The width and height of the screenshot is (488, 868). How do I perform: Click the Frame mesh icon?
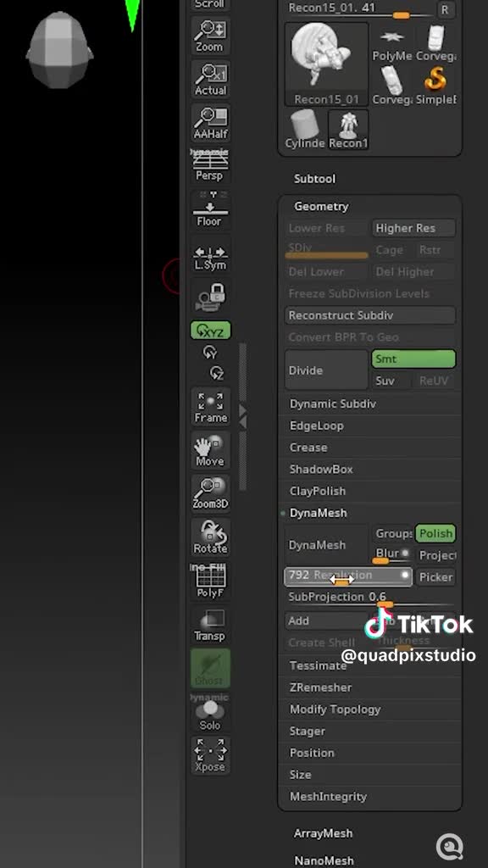point(210,407)
